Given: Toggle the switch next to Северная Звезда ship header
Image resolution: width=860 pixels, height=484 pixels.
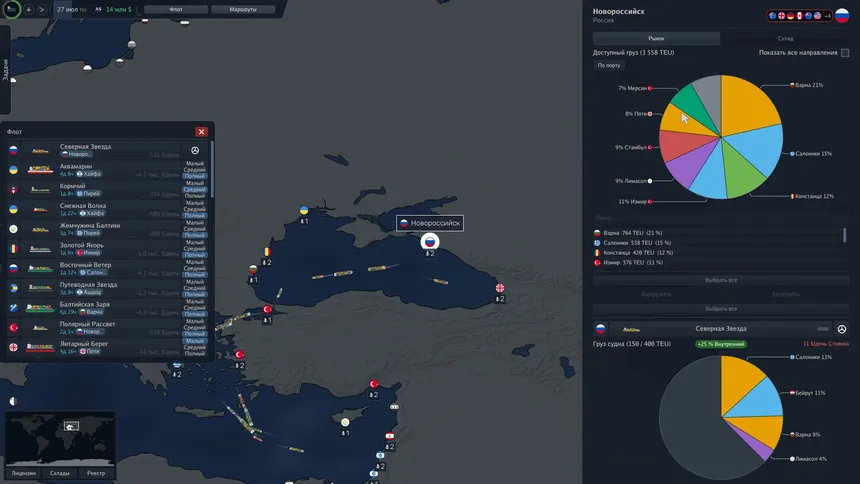Looking at the screenshot, I should pos(822,329).
